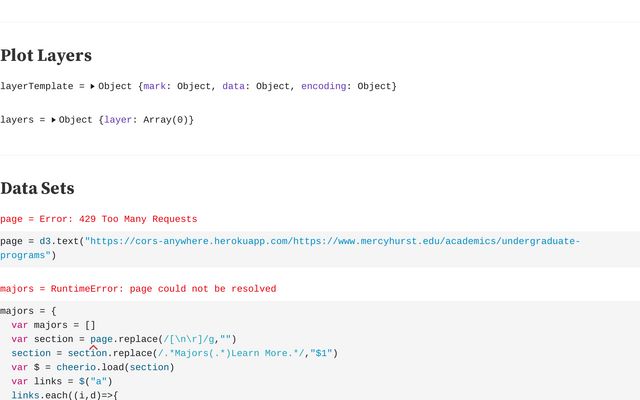Image resolution: width=640 pixels, height=400 pixels.
Task: Click the Data Sets heading
Action: [37, 188]
